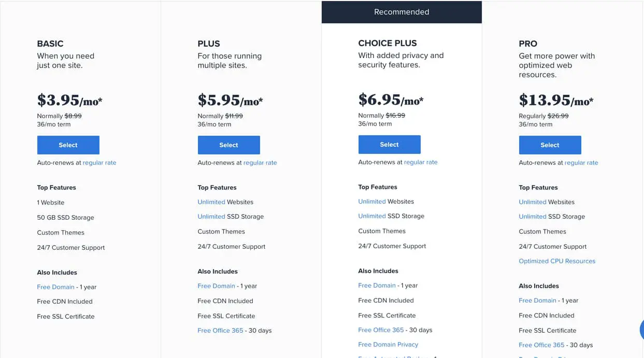Open Free Domain link in PRO column
Image resolution: width=644 pixels, height=358 pixels.
537,300
